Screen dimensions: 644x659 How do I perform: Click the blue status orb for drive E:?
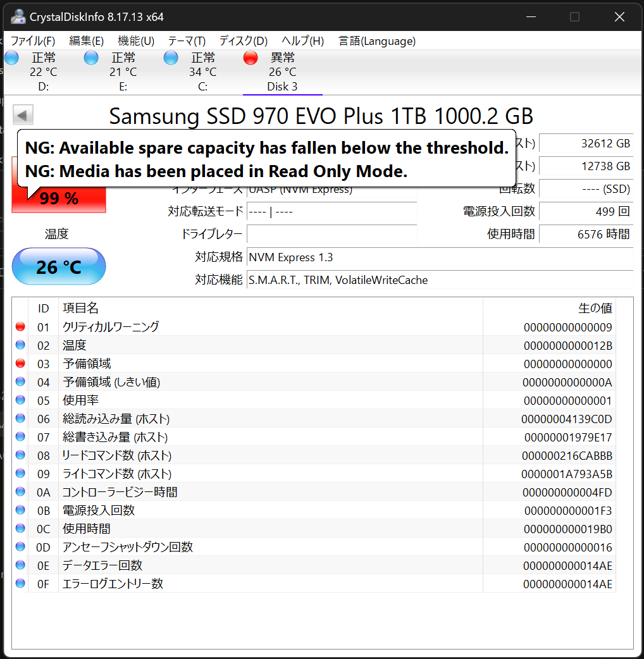91,58
